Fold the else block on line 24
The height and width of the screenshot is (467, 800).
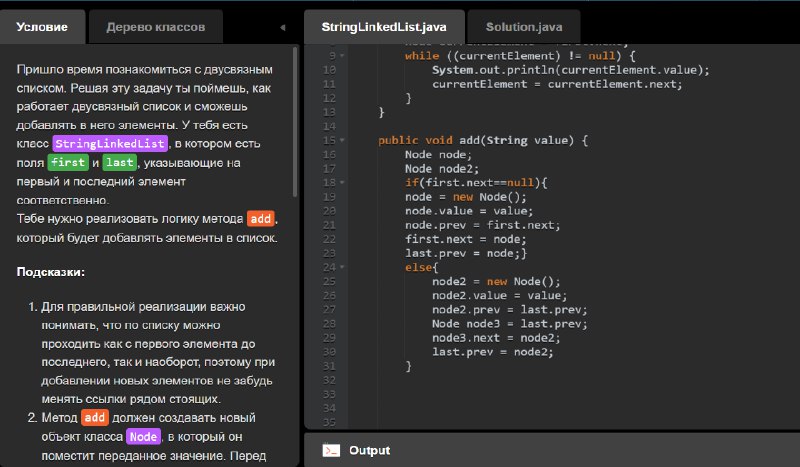pos(342,267)
